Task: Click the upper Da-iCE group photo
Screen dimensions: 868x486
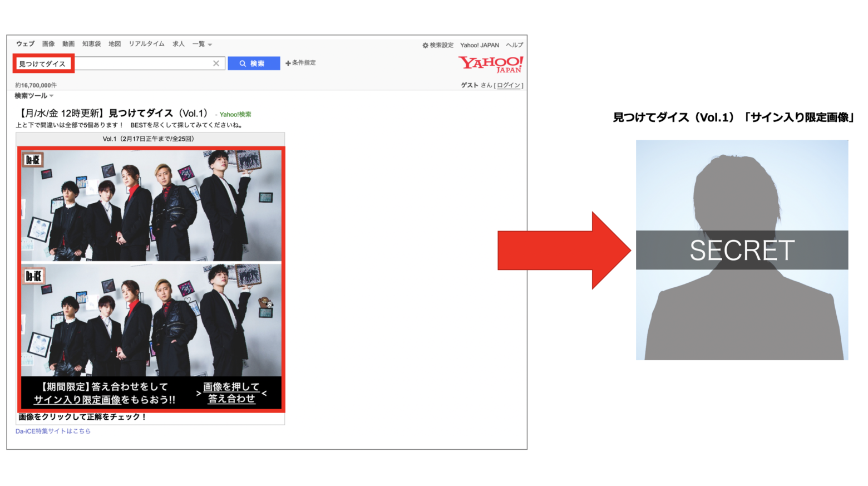Action: click(x=151, y=205)
